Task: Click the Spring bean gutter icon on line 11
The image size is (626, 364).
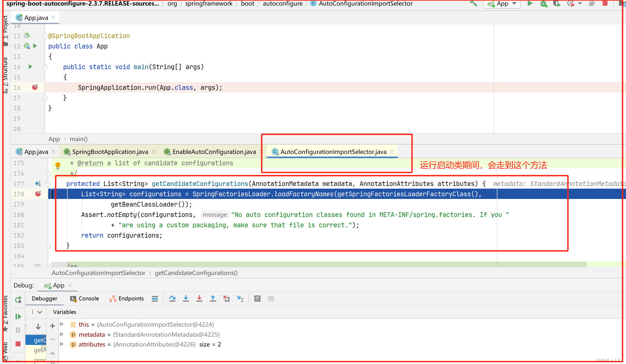Action: [27, 35]
